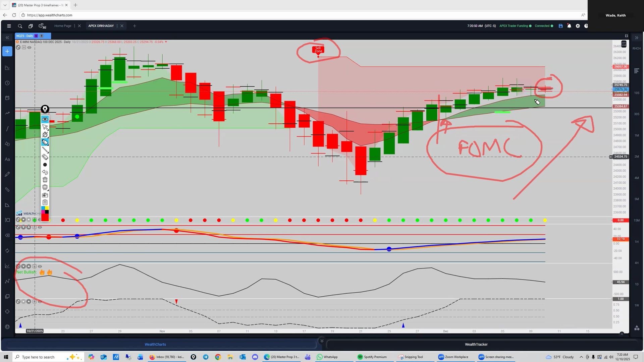Collapse the left sidebar double chevron
644x362 pixels.
pyautogui.click(x=7, y=38)
